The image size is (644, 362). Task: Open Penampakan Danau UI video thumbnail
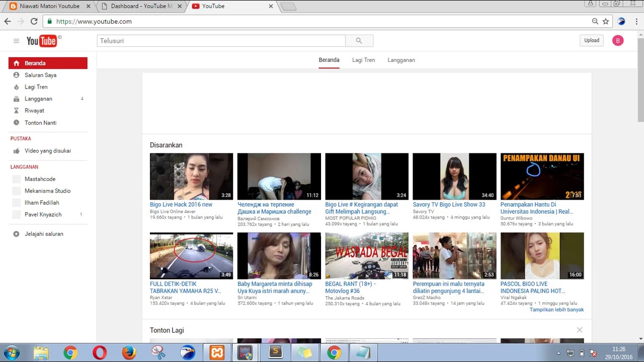542,176
